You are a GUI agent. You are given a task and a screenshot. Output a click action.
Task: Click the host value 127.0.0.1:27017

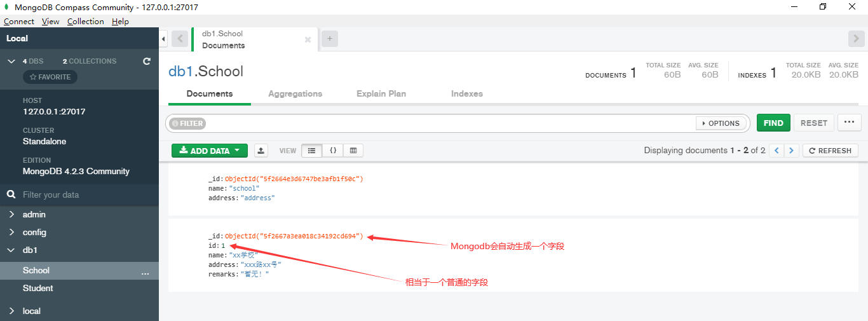point(54,111)
